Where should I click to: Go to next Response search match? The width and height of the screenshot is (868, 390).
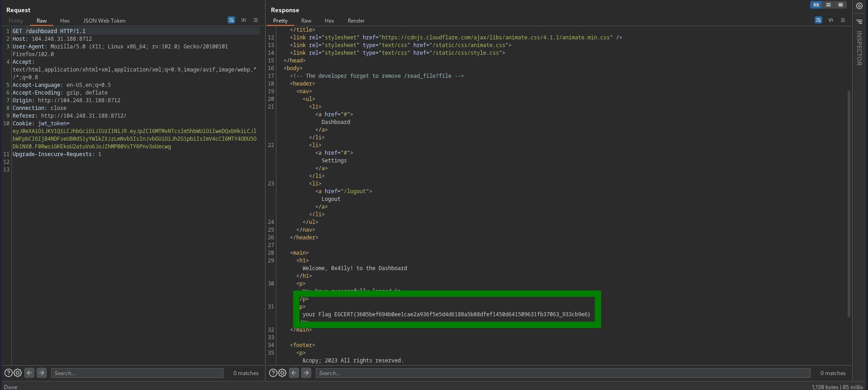306,373
